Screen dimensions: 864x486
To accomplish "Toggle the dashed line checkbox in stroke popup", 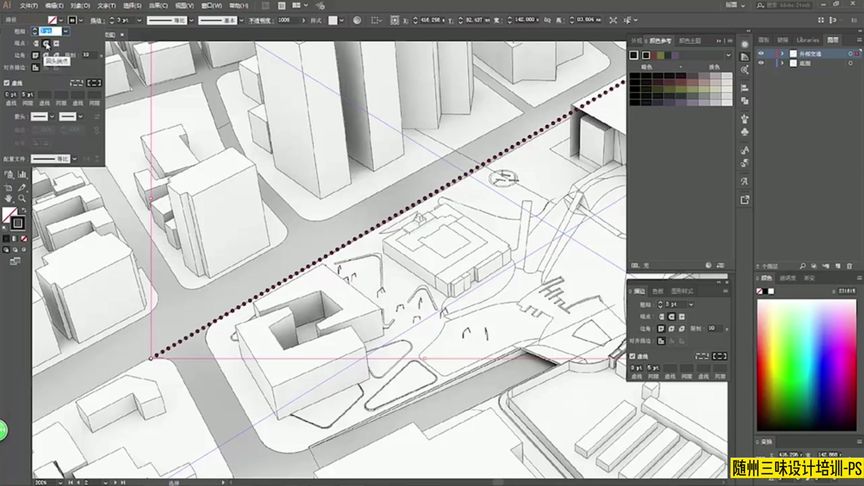I will coord(7,83).
